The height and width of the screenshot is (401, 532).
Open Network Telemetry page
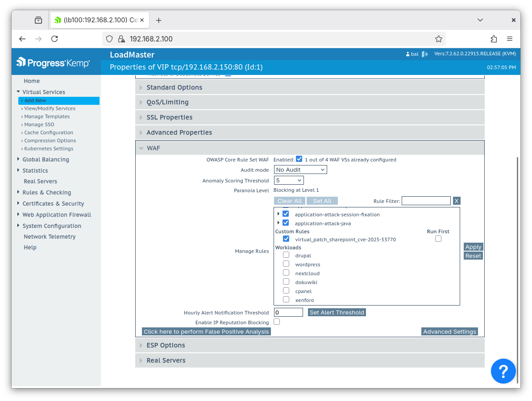click(x=50, y=236)
